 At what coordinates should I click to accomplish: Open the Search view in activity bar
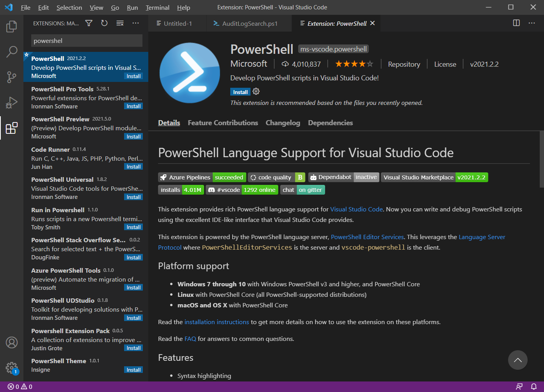click(x=12, y=51)
